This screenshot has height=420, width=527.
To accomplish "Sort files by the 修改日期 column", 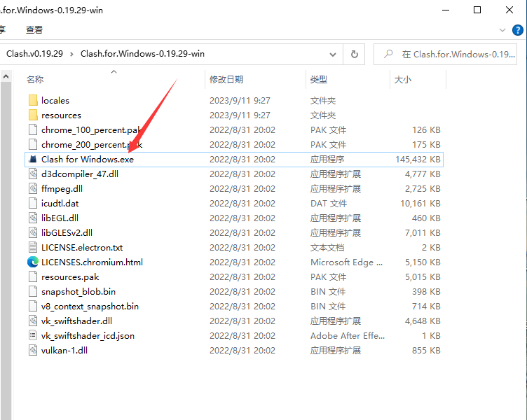I will click(226, 80).
